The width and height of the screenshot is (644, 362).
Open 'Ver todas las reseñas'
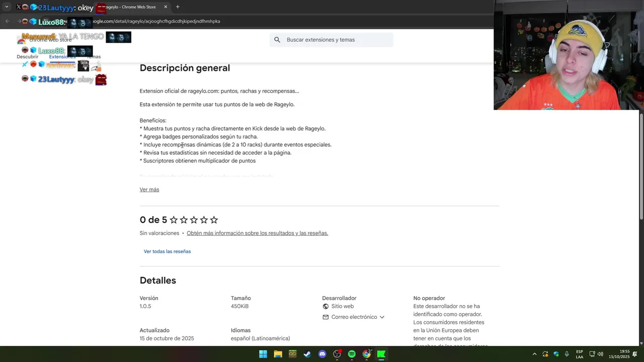(167, 251)
